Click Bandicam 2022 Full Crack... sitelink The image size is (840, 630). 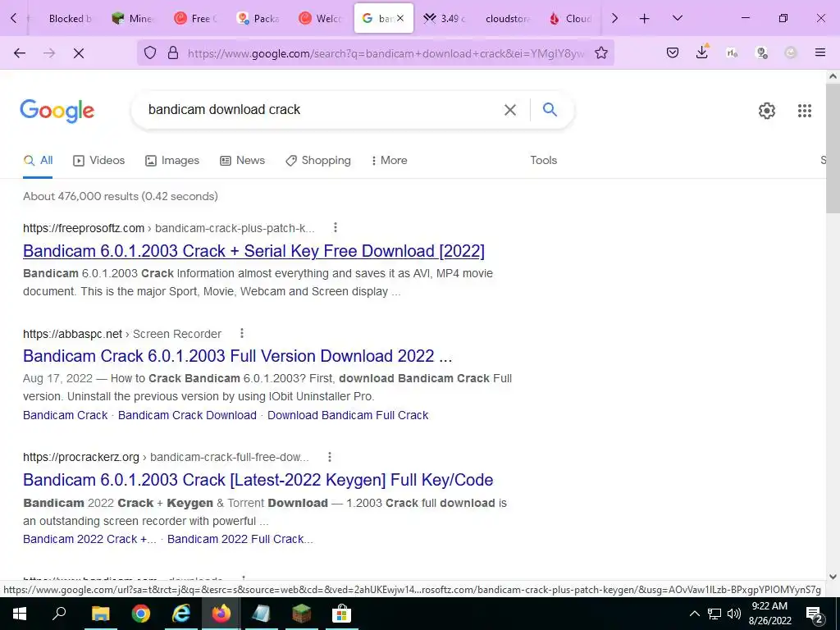point(240,539)
